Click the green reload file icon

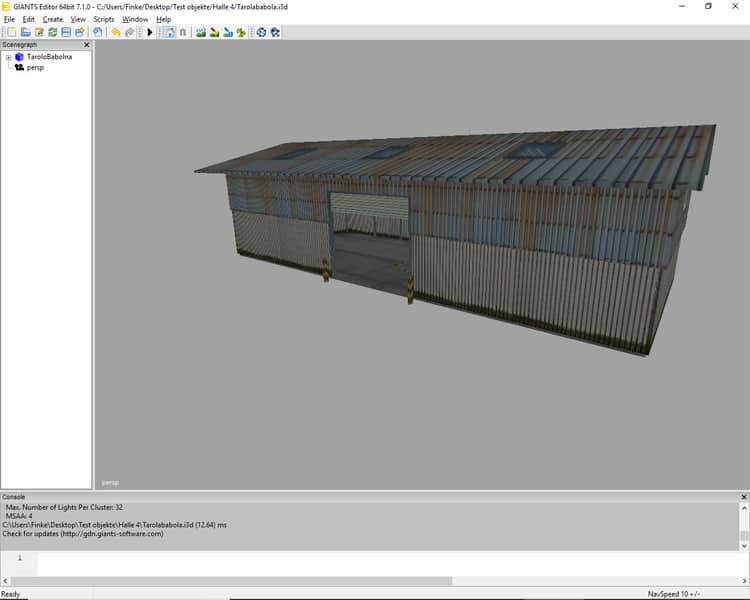coord(52,32)
